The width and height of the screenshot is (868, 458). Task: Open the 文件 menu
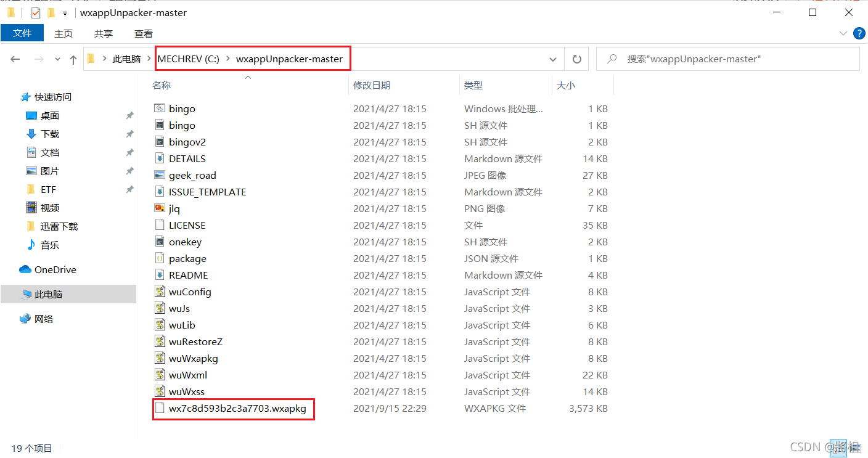[22, 33]
